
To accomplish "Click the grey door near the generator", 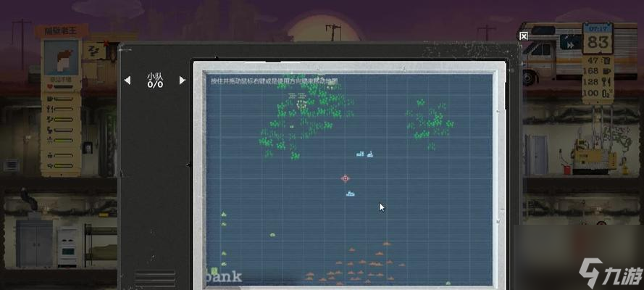I will pos(538,155).
